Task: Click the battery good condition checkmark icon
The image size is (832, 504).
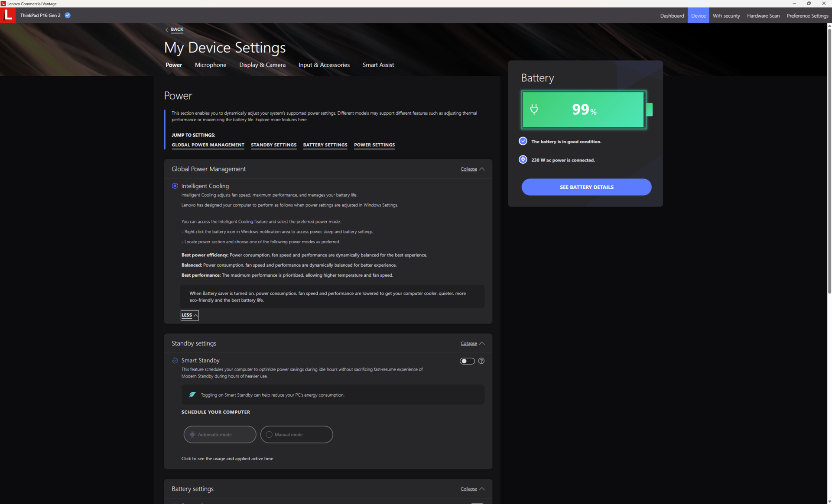Action: 523,141
